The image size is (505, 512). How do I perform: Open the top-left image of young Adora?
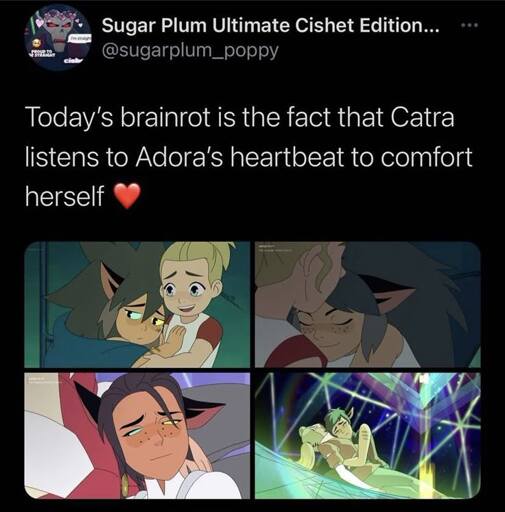[x=137, y=304]
